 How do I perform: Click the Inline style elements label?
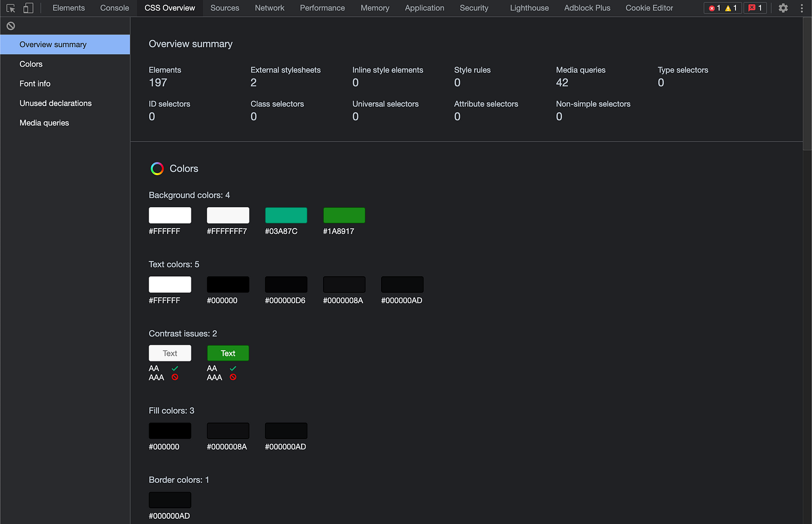387,70
